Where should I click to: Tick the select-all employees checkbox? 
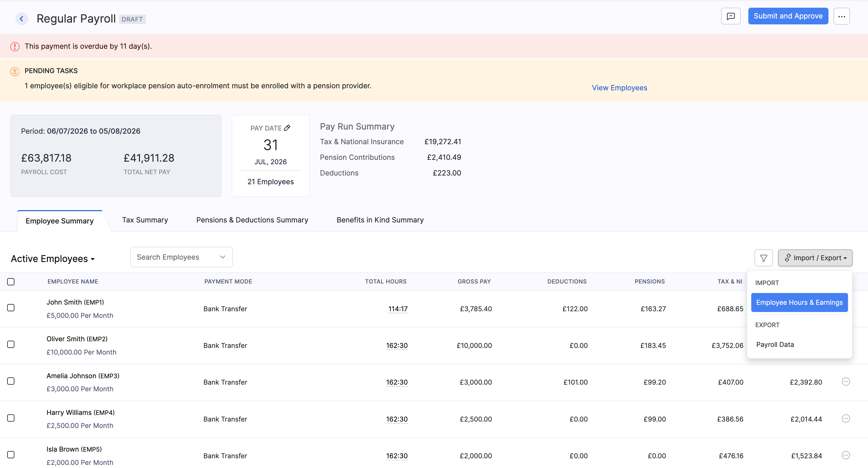11,281
